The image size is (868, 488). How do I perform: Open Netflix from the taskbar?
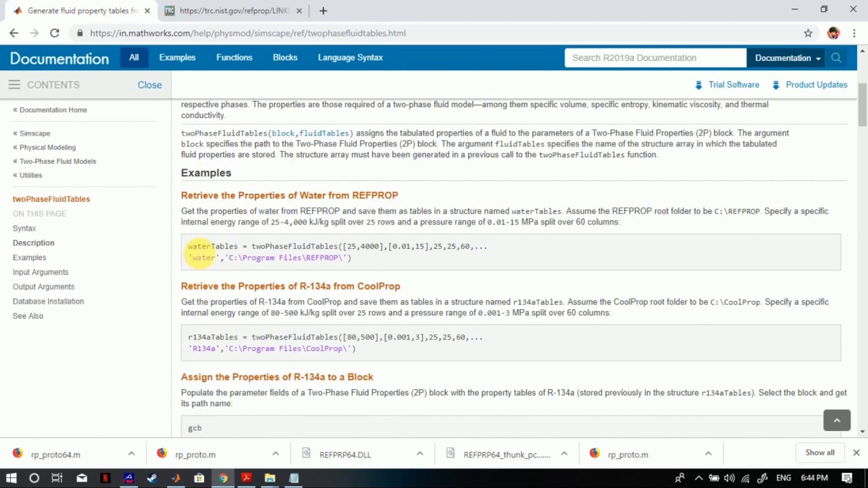click(105, 478)
